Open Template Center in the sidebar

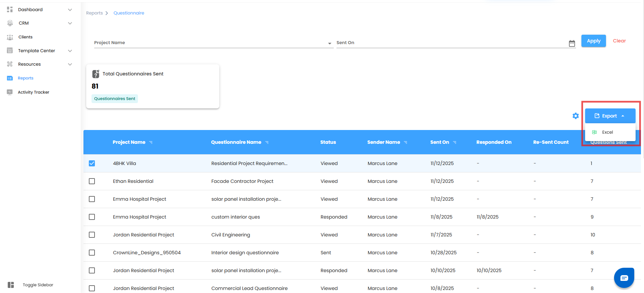pyautogui.click(x=37, y=51)
